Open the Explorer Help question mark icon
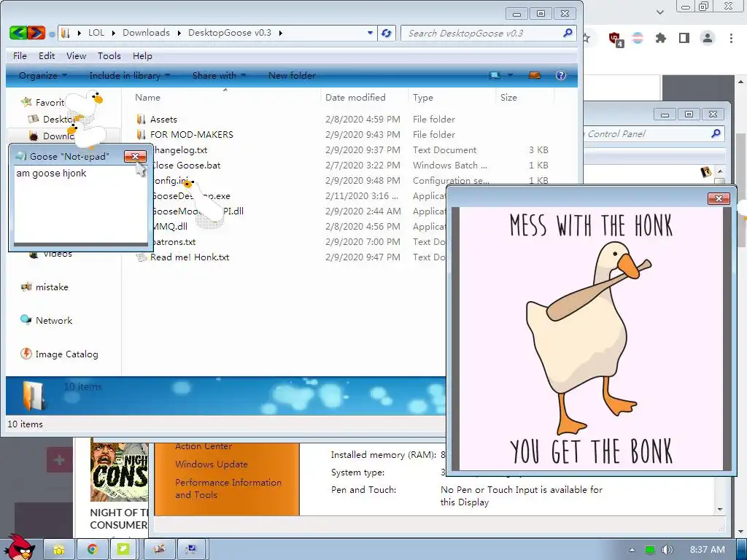The height and width of the screenshot is (560, 747). point(561,75)
